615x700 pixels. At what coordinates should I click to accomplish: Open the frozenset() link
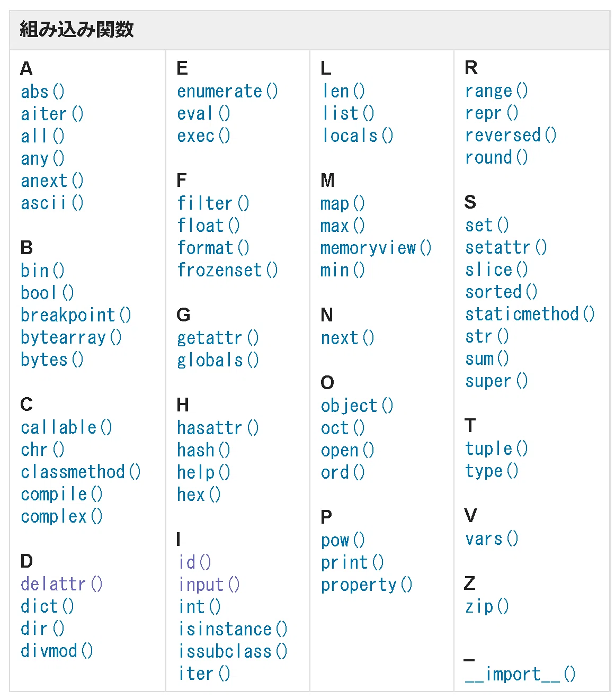click(227, 270)
